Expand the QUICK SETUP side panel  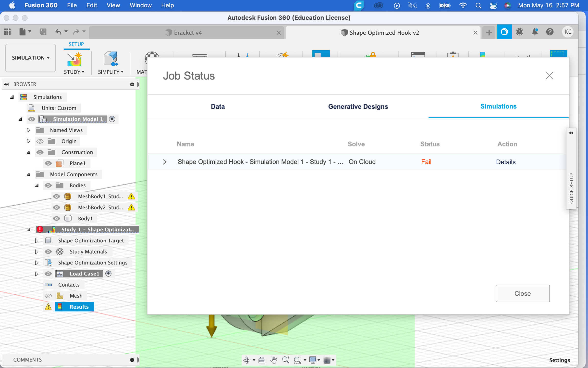[571, 133]
